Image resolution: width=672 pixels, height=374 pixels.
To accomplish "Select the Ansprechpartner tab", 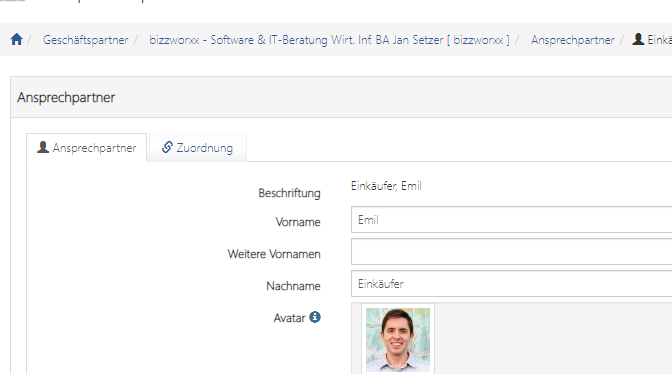I will pos(87,148).
